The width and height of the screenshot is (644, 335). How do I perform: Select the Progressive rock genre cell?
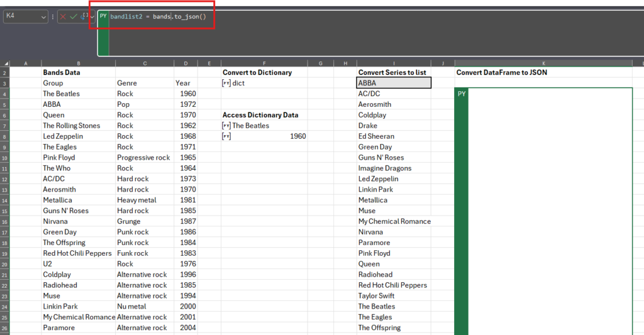[x=145, y=158]
